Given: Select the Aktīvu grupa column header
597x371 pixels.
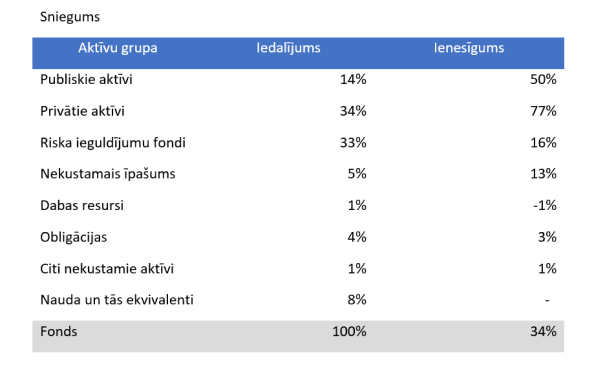Looking at the screenshot, I should point(118,48).
